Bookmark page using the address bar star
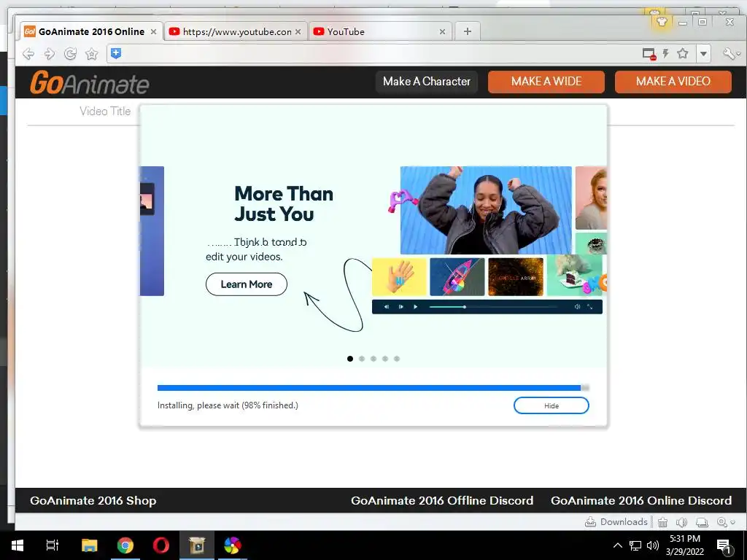Screen dimensions: 747x560 click(683, 53)
